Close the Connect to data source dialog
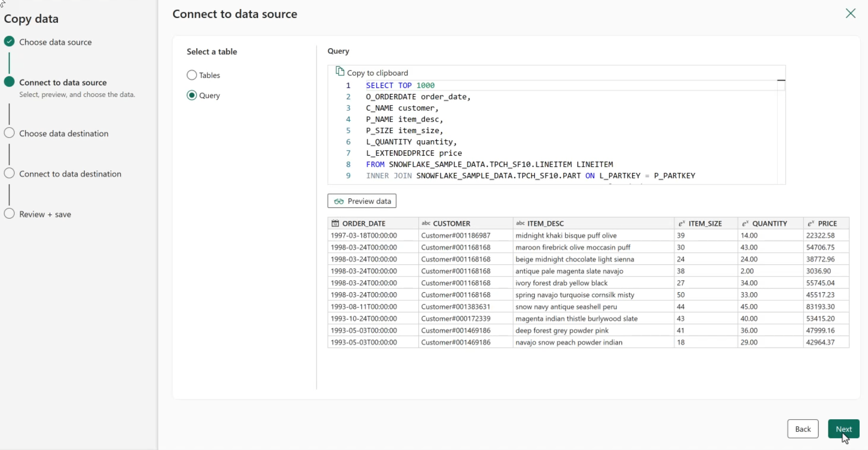This screenshot has width=868, height=450. (x=850, y=13)
